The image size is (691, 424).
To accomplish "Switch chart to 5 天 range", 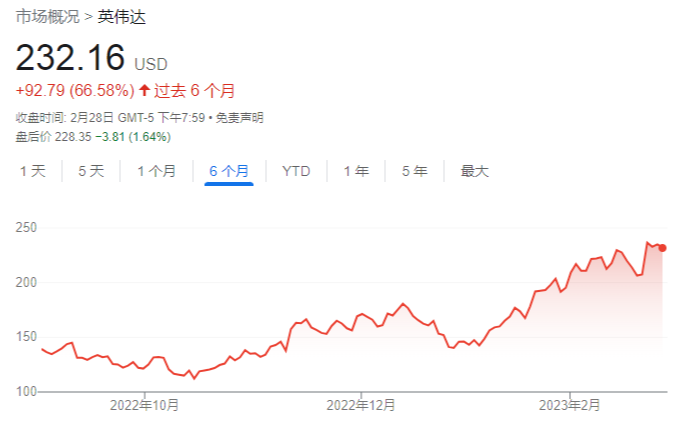I will point(91,171).
